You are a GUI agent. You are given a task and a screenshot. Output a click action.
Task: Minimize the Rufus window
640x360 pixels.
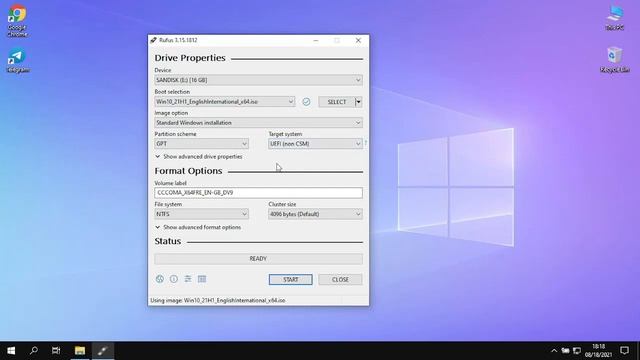click(x=316, y=40)
